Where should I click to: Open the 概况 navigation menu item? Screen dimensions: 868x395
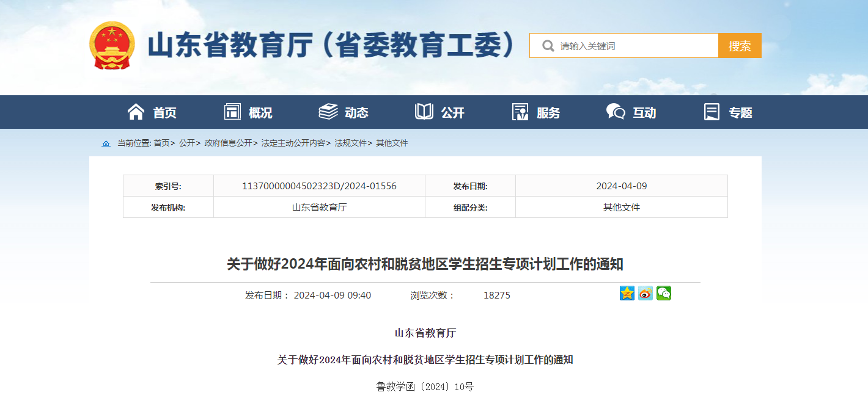click(260, 112)
